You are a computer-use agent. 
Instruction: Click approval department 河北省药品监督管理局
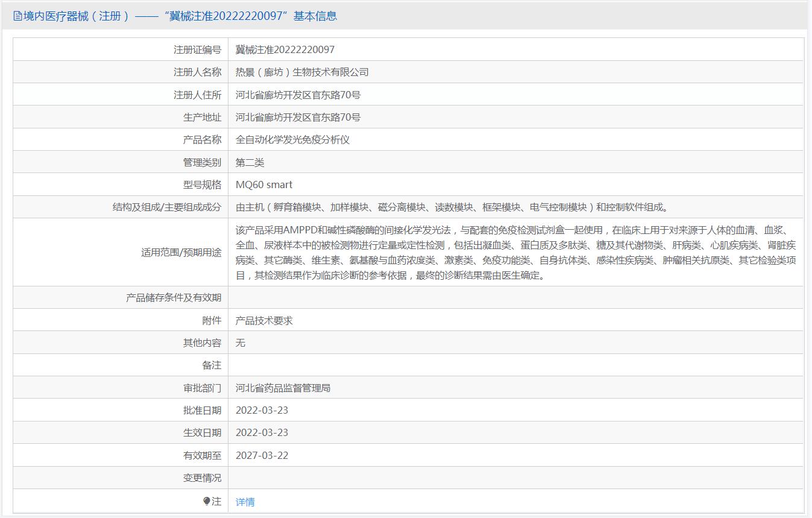point(283,388)
